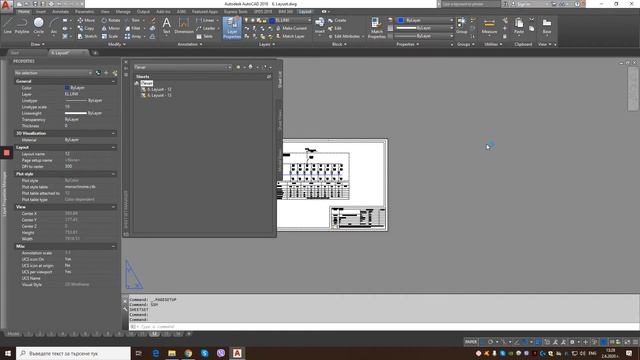
Task: Toggle PAPER space button in status bar
Action: pyautogui.click(x=471, y=342)
